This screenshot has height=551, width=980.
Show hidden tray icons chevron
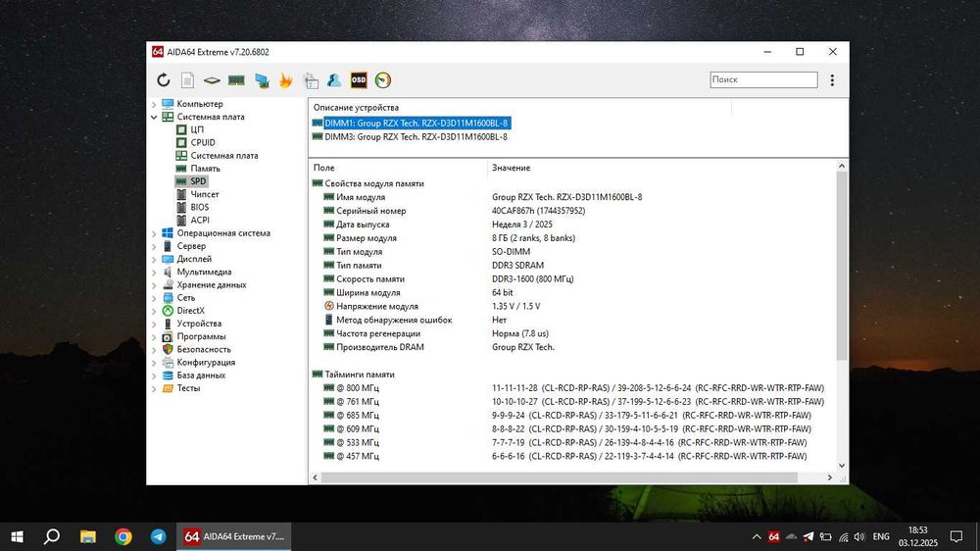(757, 536)
